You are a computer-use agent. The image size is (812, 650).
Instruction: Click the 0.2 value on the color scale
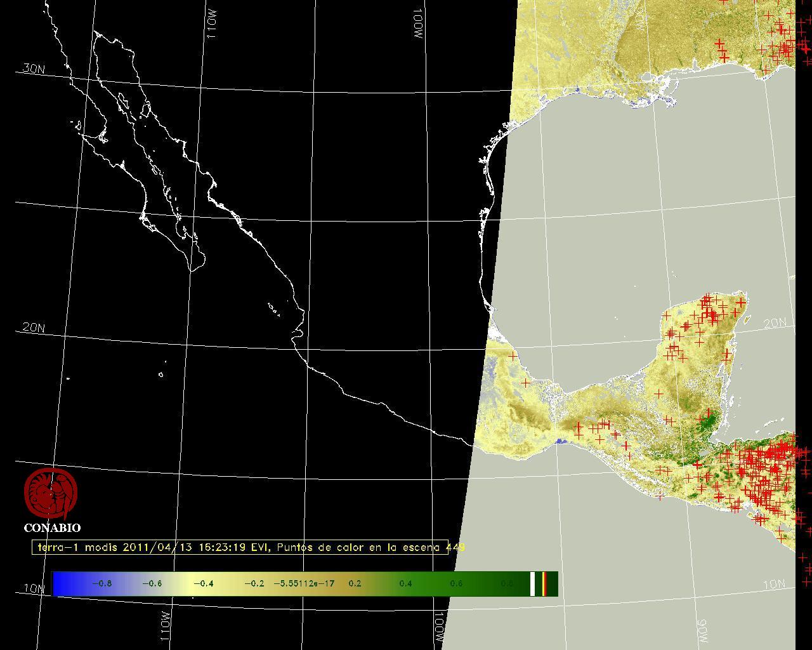pyautogui.click(x=355, y=584)
